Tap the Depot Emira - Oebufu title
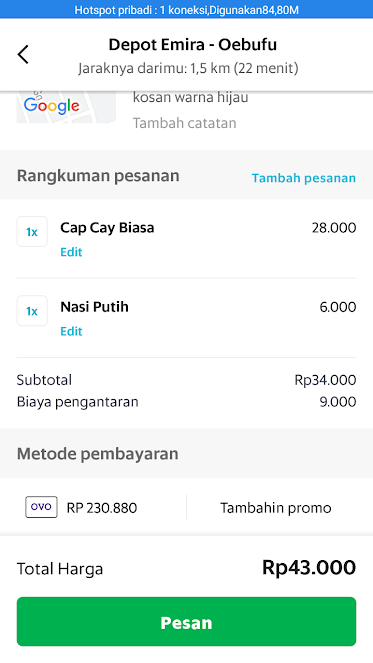The height and width of the screenshot is (663, 373). (x=193, y=44)
